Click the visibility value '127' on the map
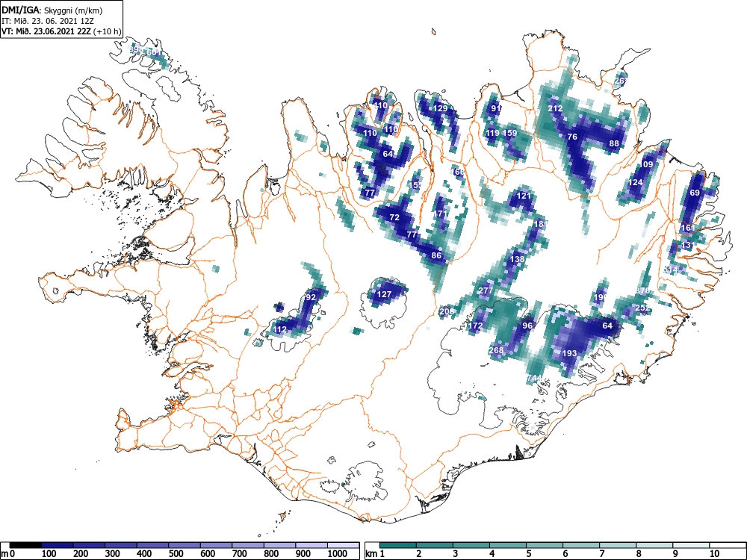 384,294
